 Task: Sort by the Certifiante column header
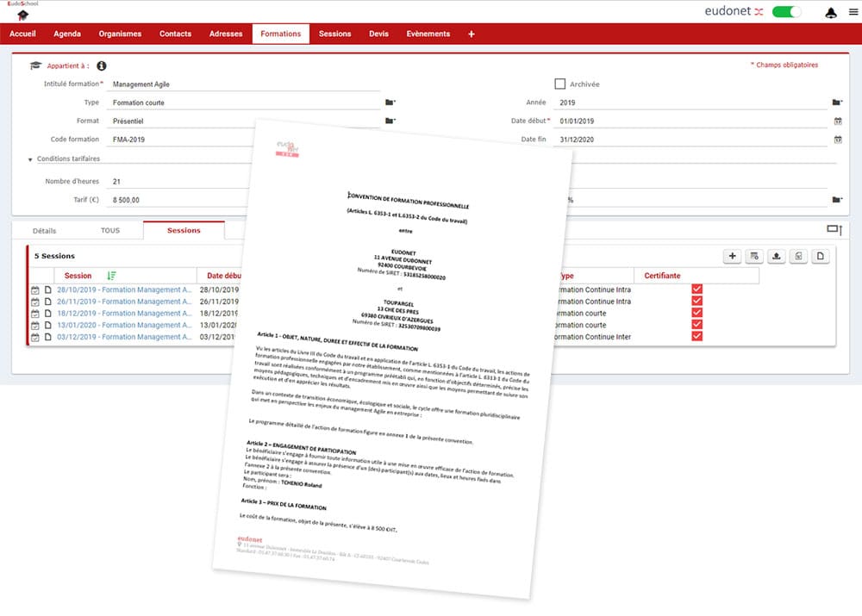(x=662, y=276)
